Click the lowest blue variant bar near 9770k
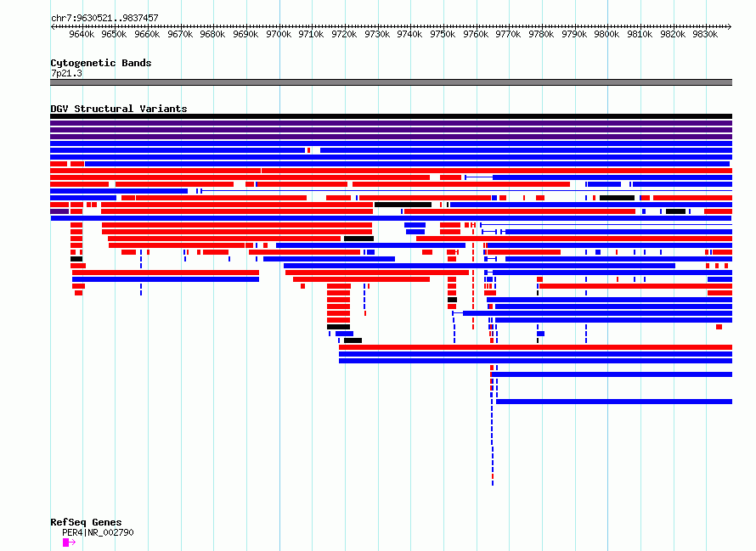The height and width of the screenshot is (551, 756). [614, 402]
